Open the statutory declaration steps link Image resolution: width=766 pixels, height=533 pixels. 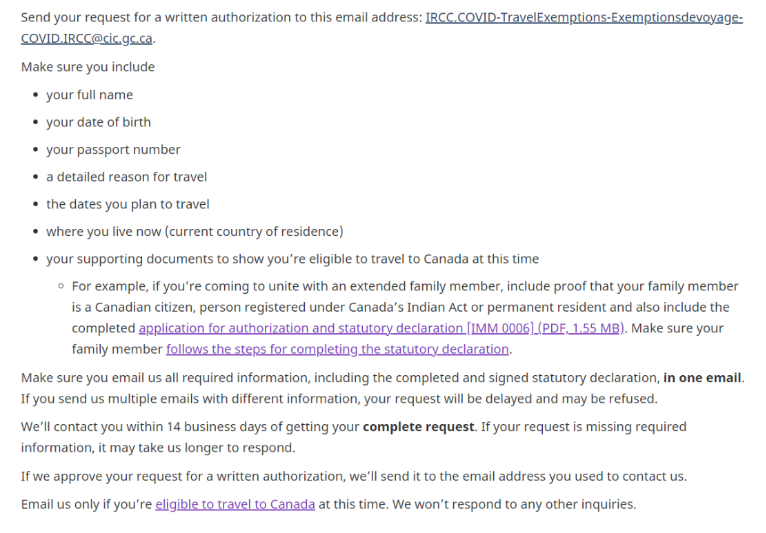point(338,349)
